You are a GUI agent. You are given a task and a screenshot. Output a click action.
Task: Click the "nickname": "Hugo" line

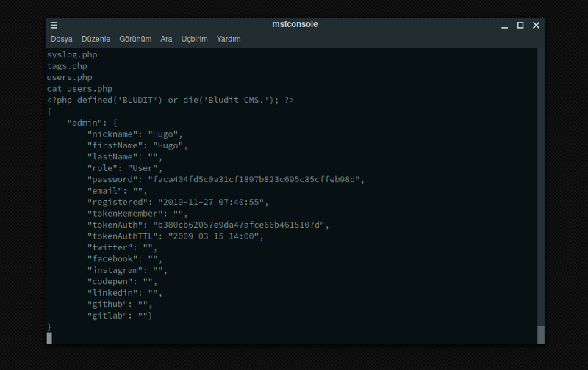pyautogui.click(x=135, y=134)
